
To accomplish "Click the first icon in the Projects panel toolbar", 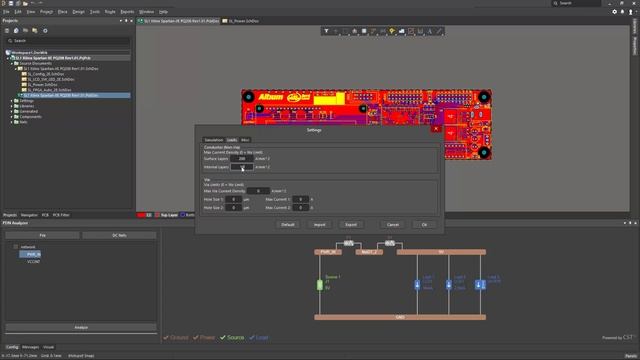I will (7, 31).
